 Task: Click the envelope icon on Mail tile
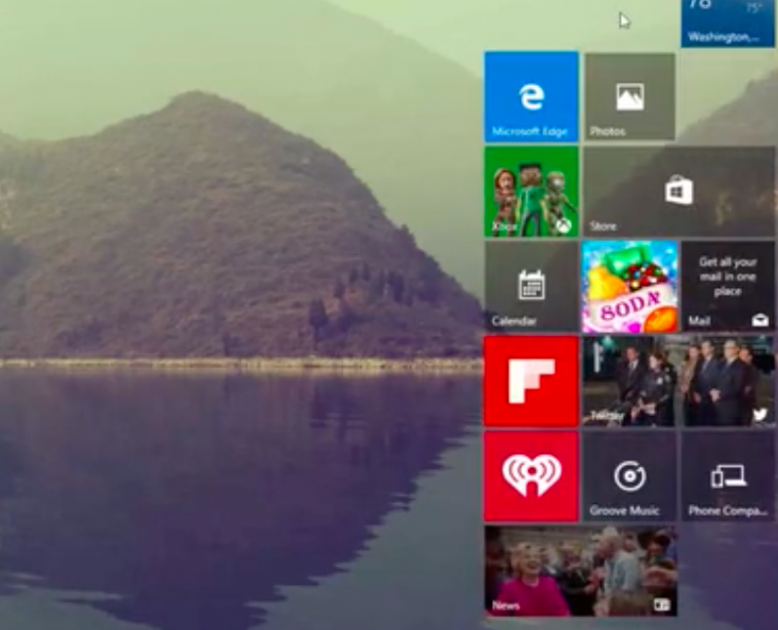click(760, 320)
